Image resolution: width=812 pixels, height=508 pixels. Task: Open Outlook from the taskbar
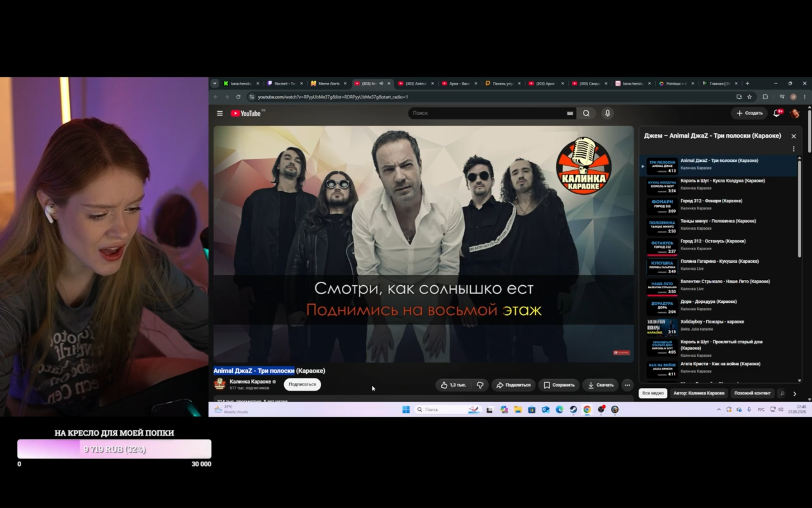(545, 409)
